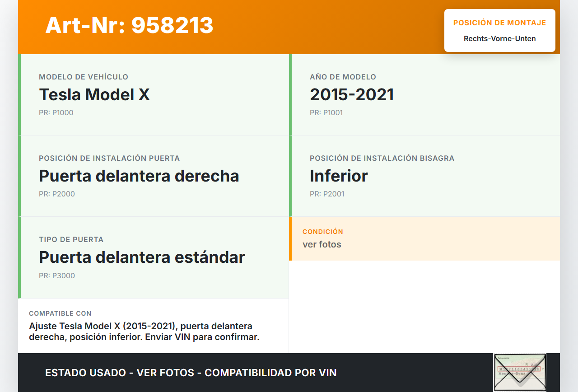Click the 'Condición' label
Screen dimensions: 578x392
click(x=323, y=231)
